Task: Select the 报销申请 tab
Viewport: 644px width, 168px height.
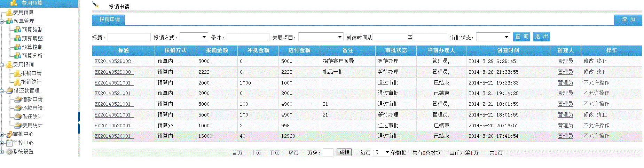Action: [109, 19]
